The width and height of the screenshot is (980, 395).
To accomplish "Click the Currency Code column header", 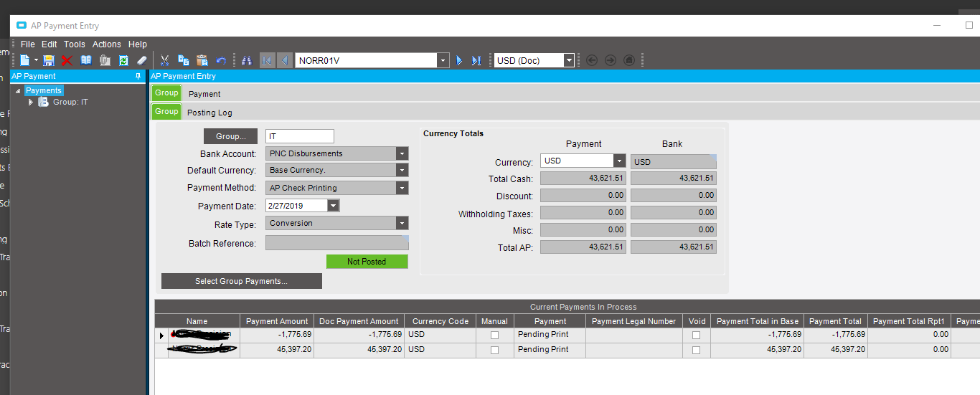I will click(440, 321).
